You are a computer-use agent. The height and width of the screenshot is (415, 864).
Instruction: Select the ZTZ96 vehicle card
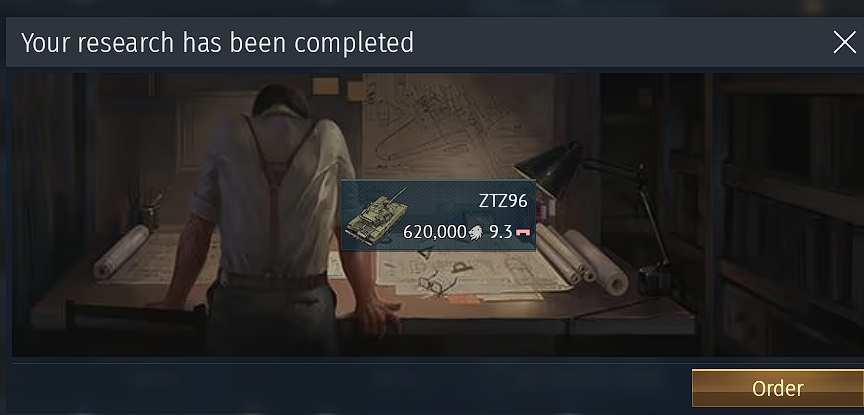pyautogui.click(x=438, y=215)
